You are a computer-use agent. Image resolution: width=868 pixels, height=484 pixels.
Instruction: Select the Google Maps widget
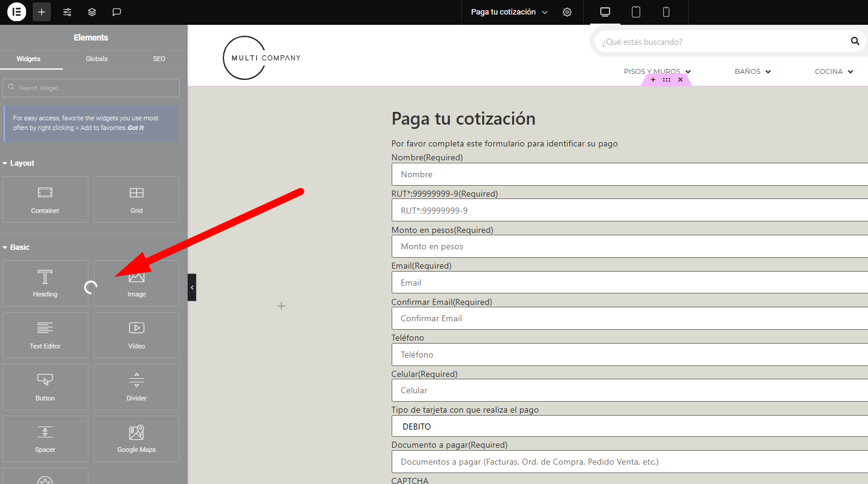click(137, 439)
